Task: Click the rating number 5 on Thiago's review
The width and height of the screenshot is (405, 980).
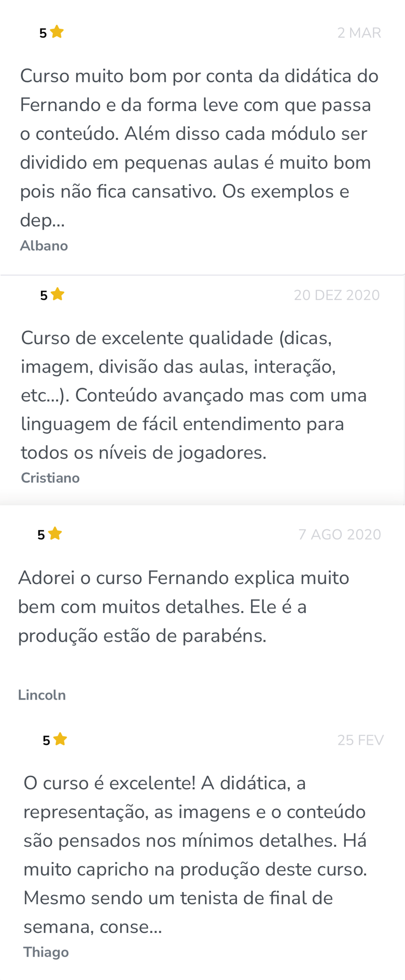Action: (46, 741)
